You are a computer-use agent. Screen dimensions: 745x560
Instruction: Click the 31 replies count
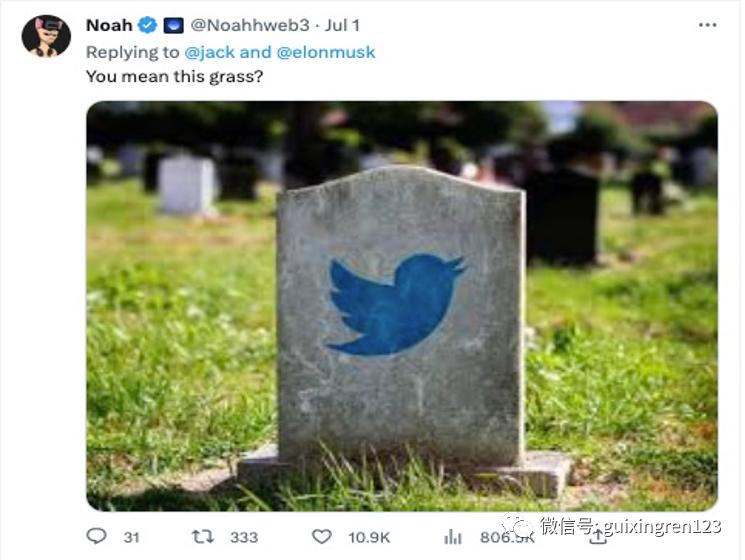(x=131, y=537)
